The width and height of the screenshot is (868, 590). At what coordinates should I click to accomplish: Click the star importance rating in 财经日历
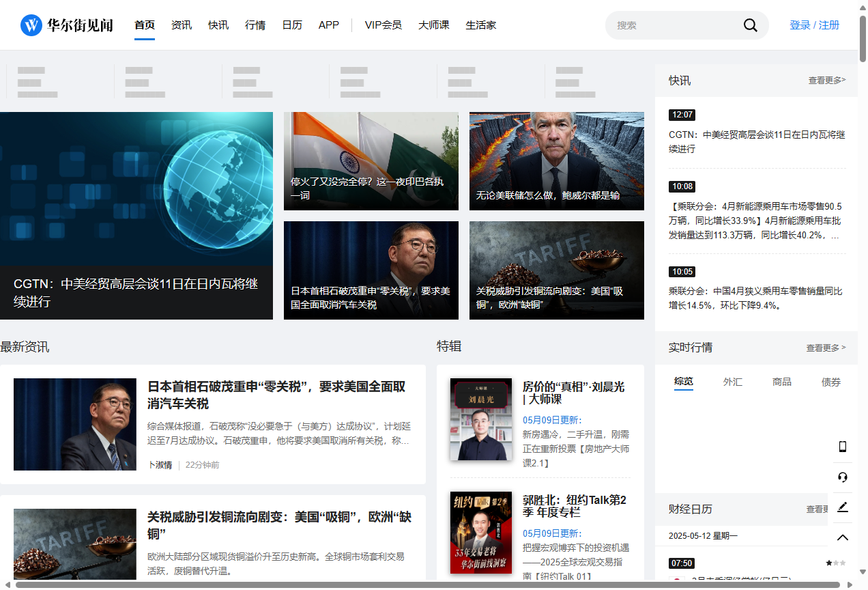835,563
